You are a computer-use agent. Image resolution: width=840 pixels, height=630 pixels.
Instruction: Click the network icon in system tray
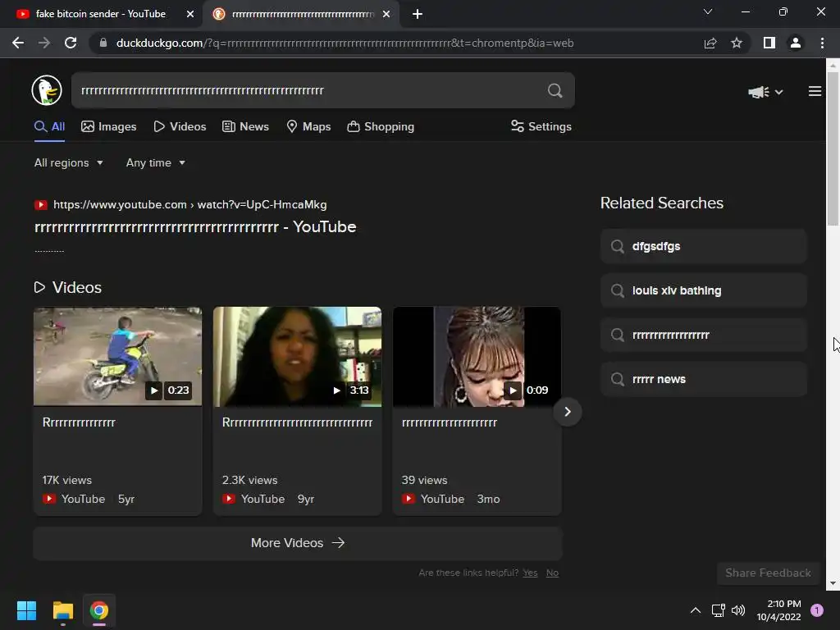(x=719, y=610)
